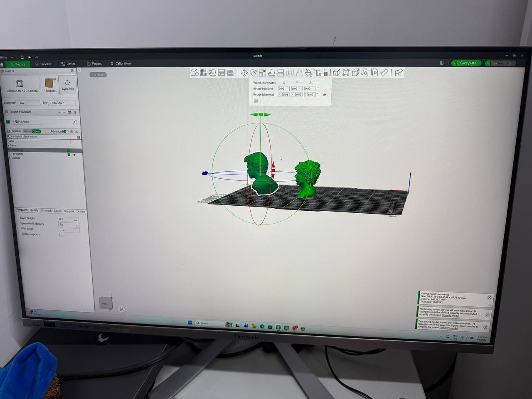532x399 pixels.
Task: Switch to the Speed settings tab
Action: [x=58, y=211]
